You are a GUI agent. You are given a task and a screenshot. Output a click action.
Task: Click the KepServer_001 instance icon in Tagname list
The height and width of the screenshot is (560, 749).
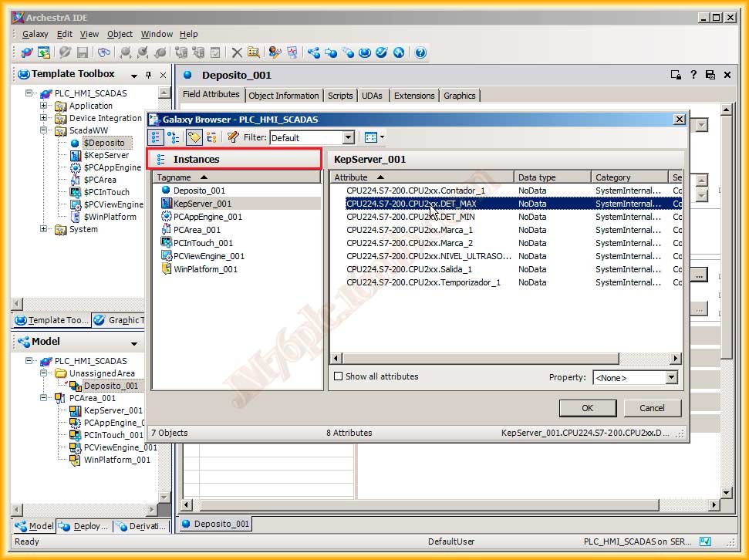[x=167, y=204]
